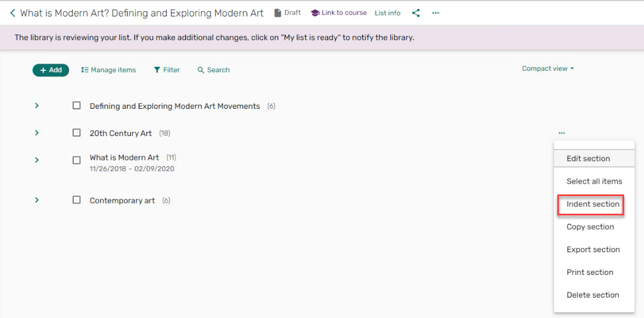This screenshot has height=318, width=644.
Task: Click the Draft document icon
Action: (x=278, y=12)
